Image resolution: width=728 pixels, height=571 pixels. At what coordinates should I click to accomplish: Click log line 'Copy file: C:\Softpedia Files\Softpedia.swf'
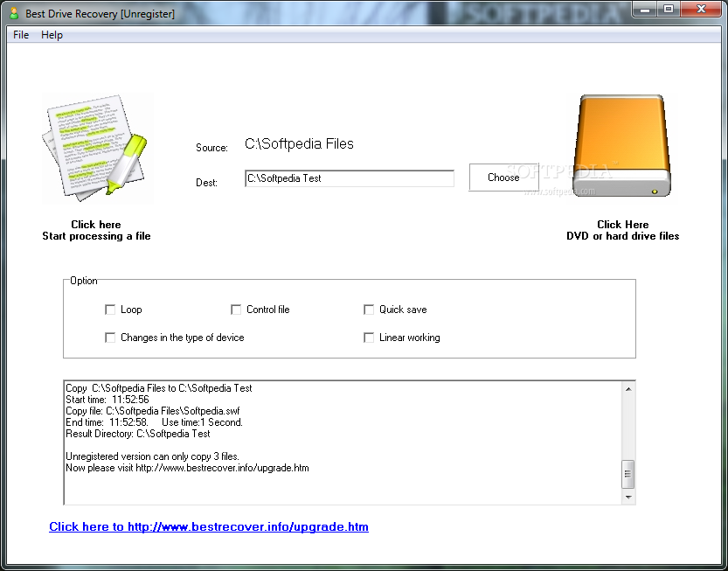[153, 411]
